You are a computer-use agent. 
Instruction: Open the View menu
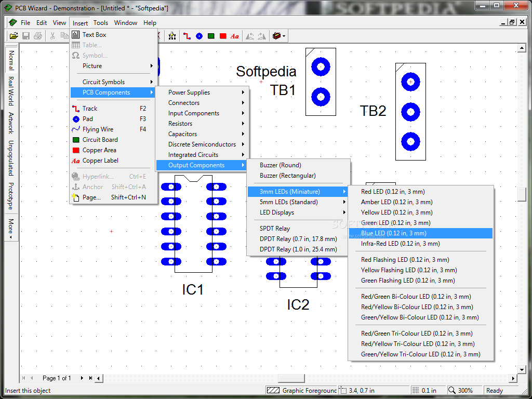[x=59, y=23]
